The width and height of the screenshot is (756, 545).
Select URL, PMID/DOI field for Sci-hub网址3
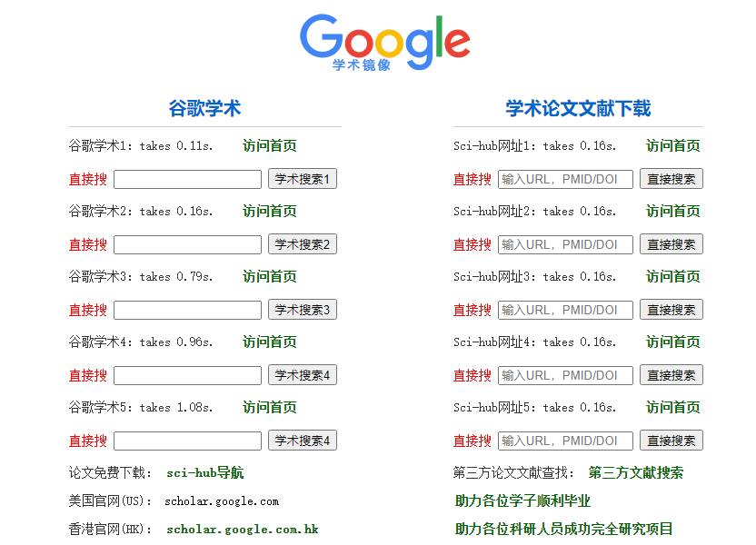click(565, 311)
